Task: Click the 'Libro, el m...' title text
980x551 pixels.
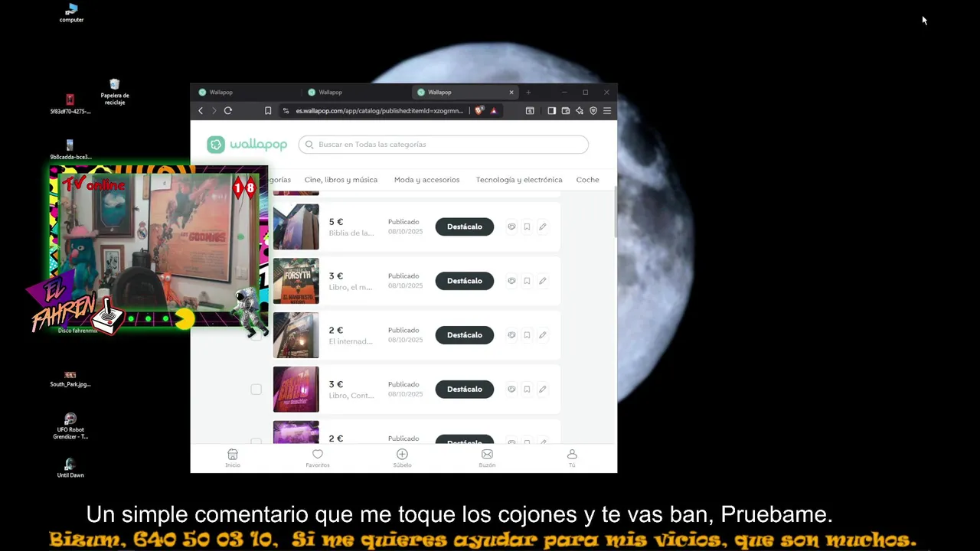Action: (x=351, y=287)
